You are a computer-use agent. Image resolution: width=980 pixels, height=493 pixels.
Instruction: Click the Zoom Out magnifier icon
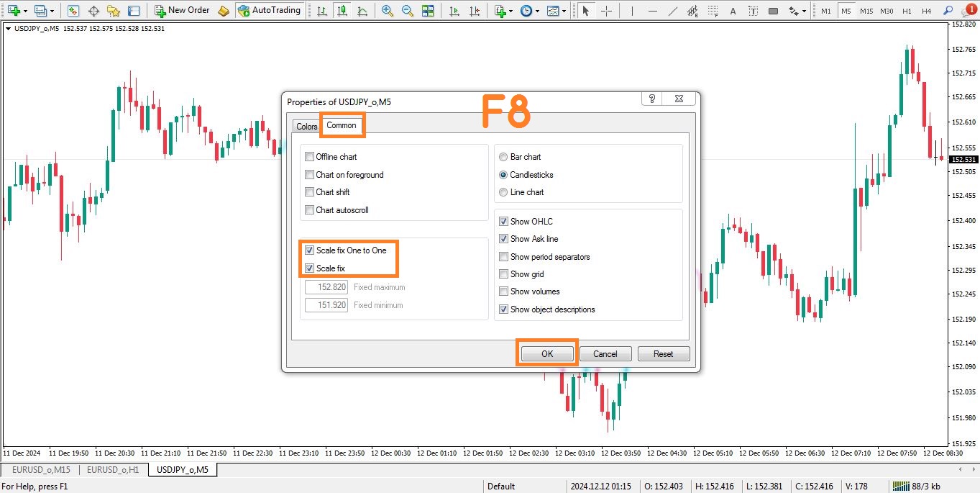408,11
